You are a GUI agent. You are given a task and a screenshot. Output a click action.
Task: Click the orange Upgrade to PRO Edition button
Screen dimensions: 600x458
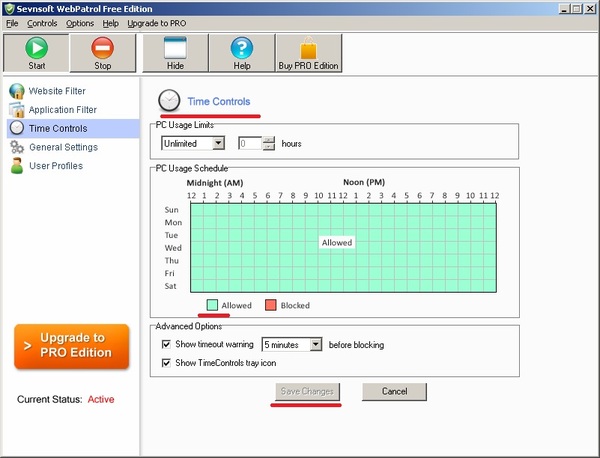72,345
